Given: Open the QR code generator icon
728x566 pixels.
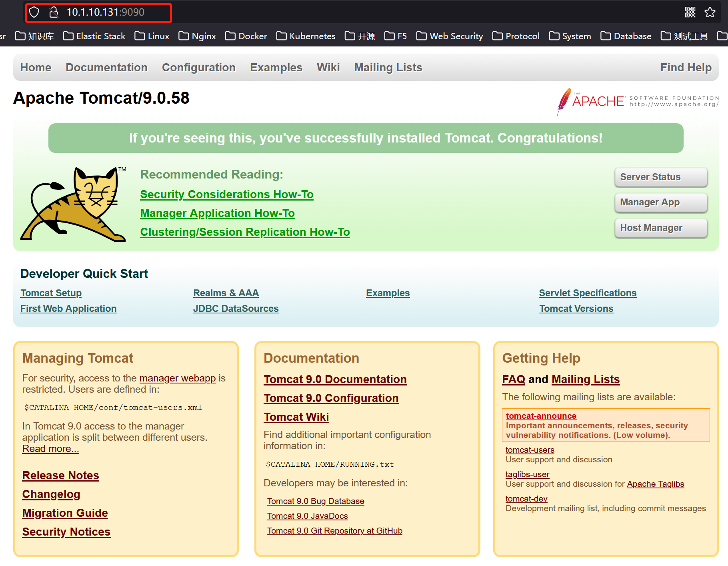Looking at the screenshot, I should pos(690,12).
